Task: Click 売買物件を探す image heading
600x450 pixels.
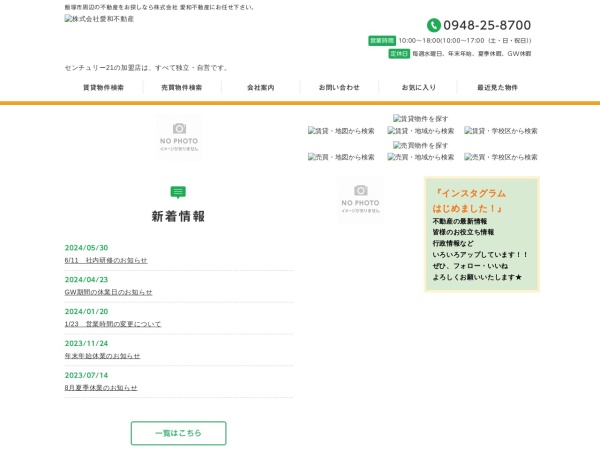Action: click(x=420, y=145)
